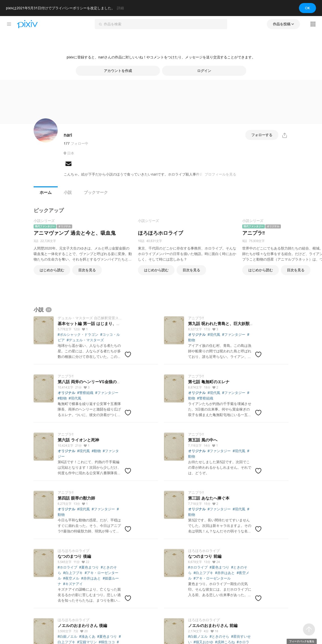
Task: Click the 小説 section heading
Action: tap(39, 310)
